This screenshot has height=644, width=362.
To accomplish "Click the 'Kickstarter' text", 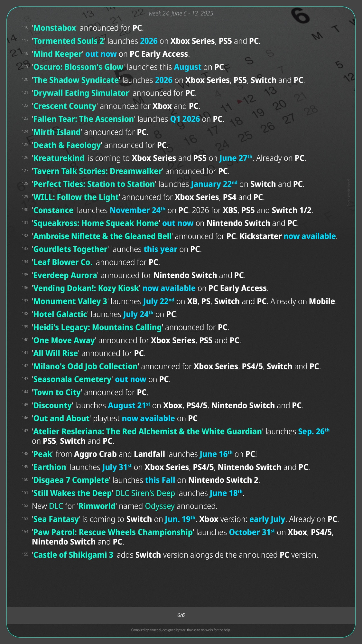I will coord(261,236).
